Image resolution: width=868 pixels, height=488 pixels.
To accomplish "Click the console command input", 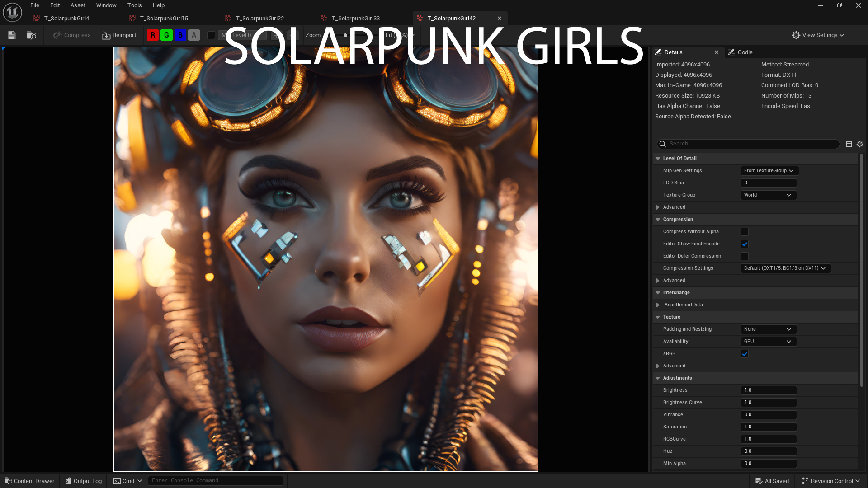I will click(216, 480).
